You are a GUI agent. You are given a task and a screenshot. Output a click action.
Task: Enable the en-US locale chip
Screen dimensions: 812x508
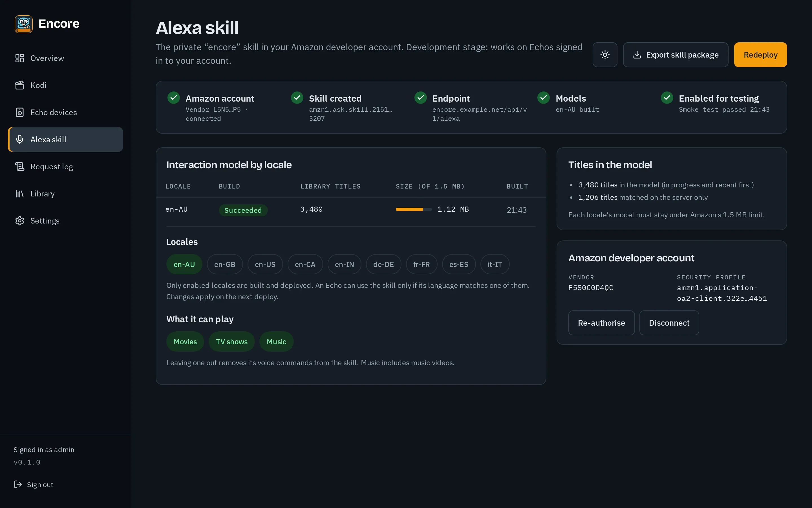pyautogui.click(x=265, y=264)
